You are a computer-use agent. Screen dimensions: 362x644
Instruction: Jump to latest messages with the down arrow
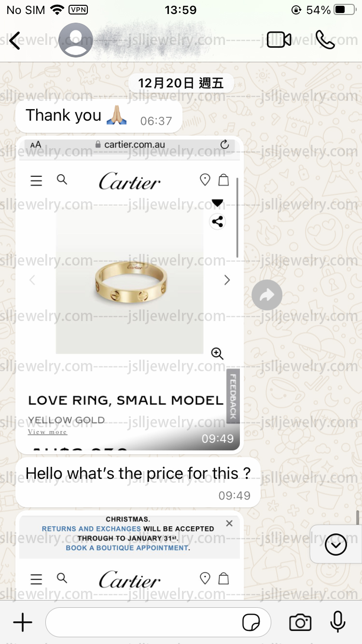point(336,545)
